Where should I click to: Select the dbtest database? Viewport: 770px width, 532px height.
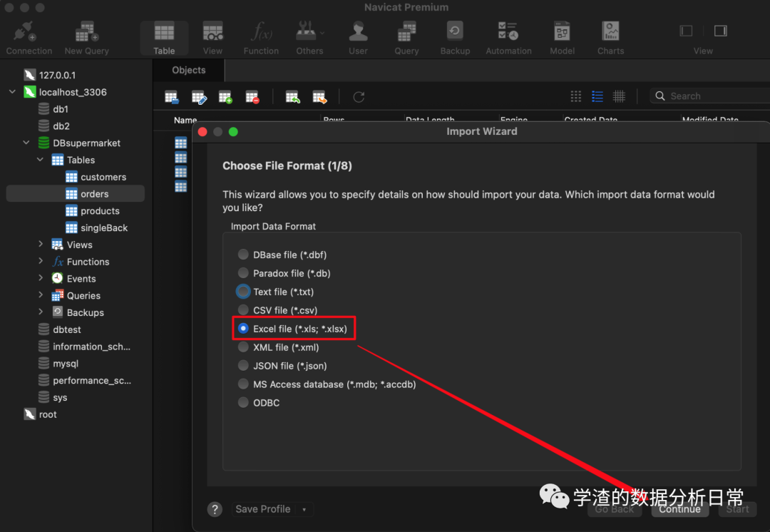59,329
